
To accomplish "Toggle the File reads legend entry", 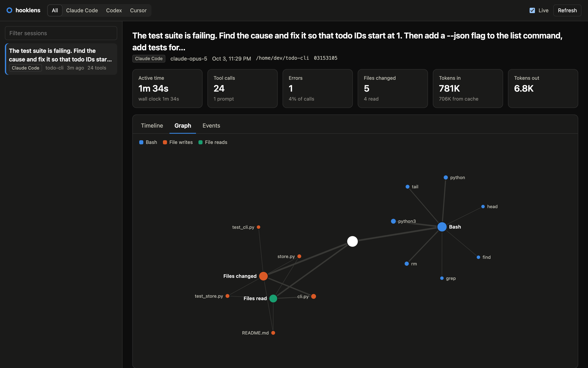I will tap(213, 142).
